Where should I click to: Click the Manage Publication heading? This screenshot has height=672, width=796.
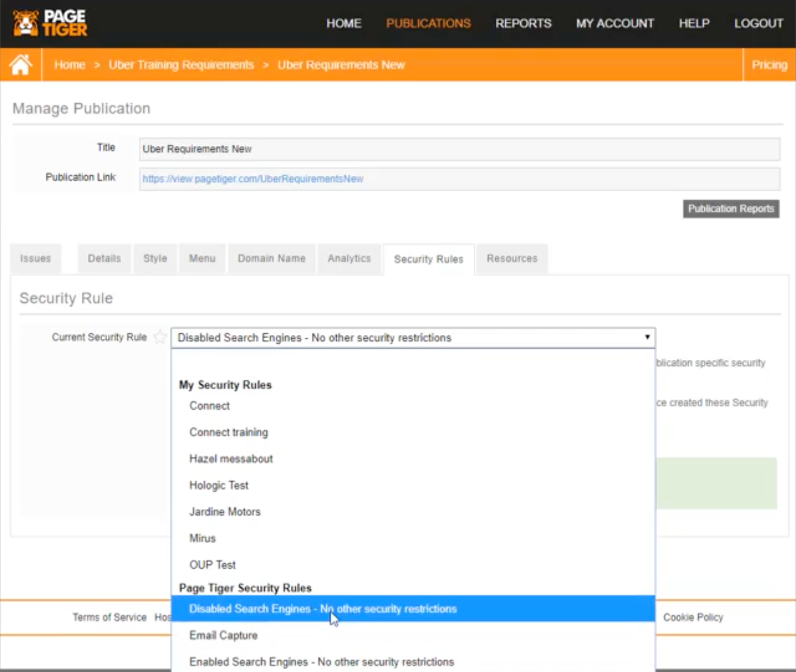(81, 108)
